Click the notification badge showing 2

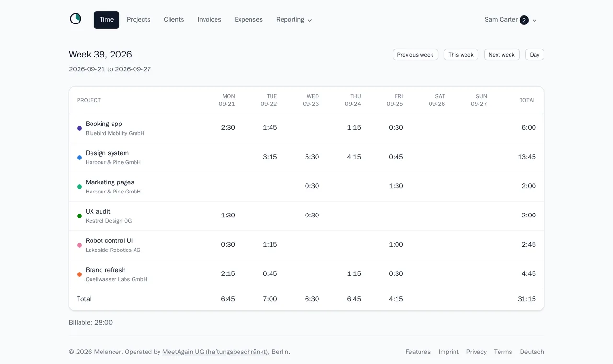point(524,20)
